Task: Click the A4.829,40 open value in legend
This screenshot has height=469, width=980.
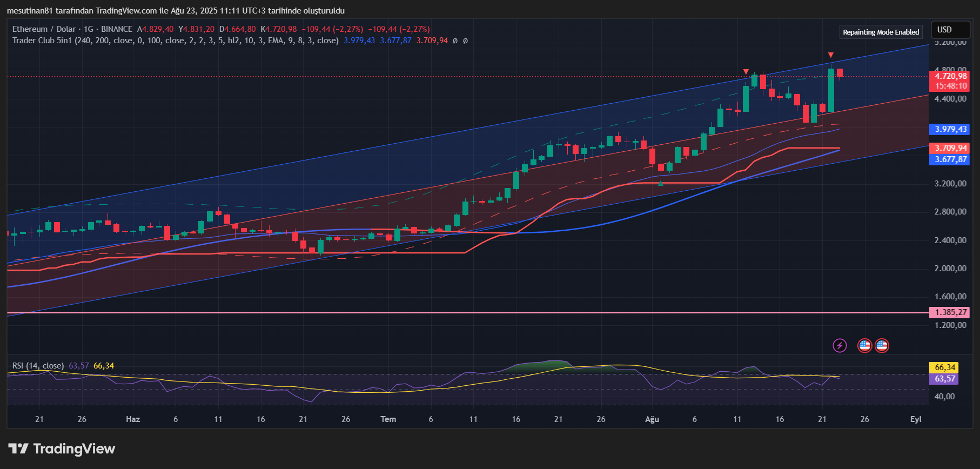Action: 156,29
